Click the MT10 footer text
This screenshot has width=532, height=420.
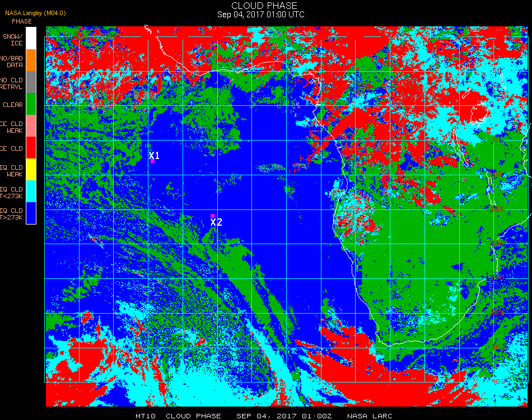coord(146,416)
